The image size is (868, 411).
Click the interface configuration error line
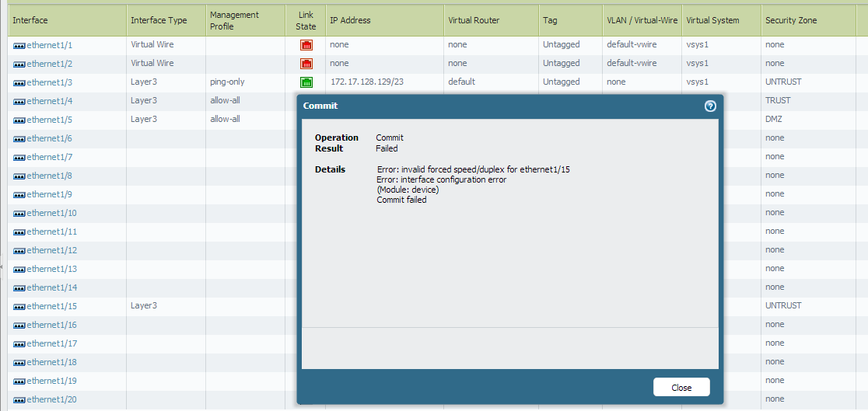(x=442, y=179)
